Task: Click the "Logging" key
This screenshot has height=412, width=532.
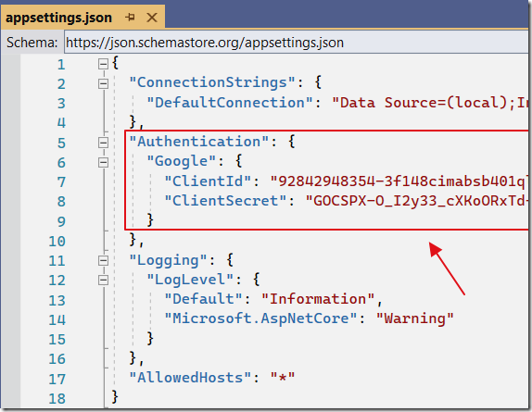Action: click(x=168, y=260)
